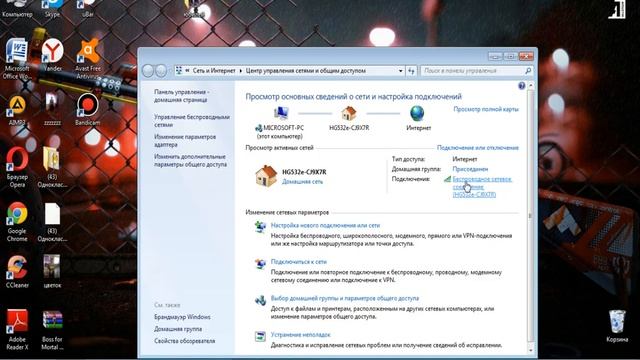Open Подключиться к сети link
This screenshot has width=640, height=360.
click(x=299, y=262)
